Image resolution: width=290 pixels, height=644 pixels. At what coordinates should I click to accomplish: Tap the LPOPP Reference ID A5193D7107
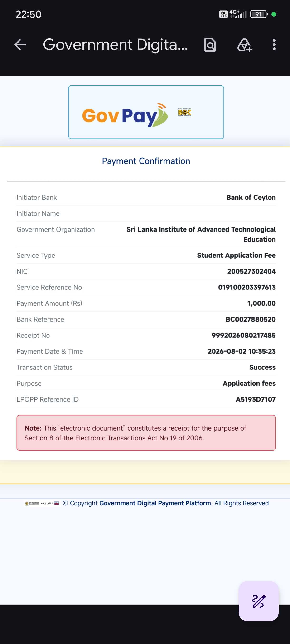(x=256, y=399)
